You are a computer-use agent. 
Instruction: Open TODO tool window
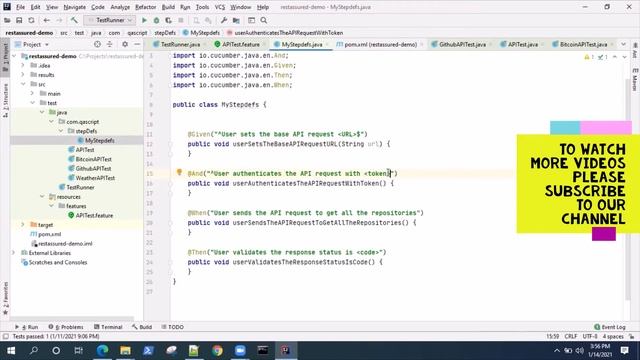click(x=173, y=327)
